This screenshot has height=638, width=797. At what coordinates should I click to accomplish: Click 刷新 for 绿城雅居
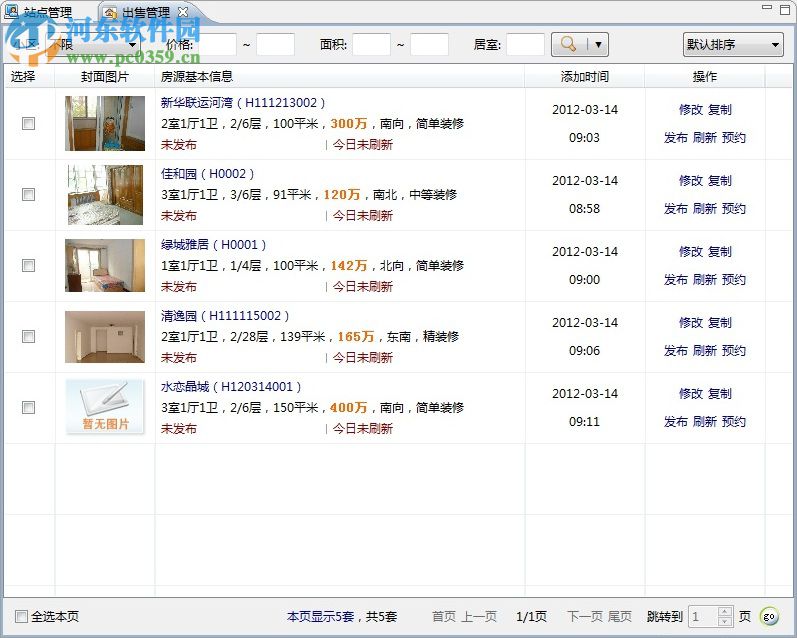point(705,280)
